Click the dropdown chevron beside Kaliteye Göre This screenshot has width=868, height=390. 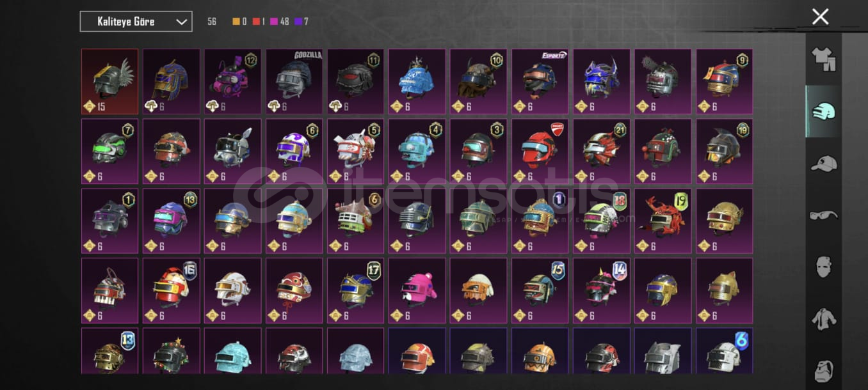tap(182, 22)
